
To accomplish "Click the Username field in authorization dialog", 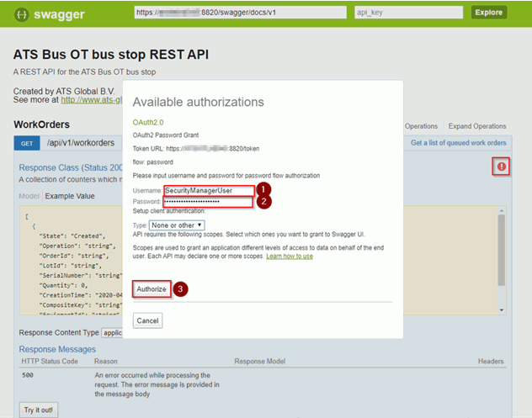I will pos(209,191).
